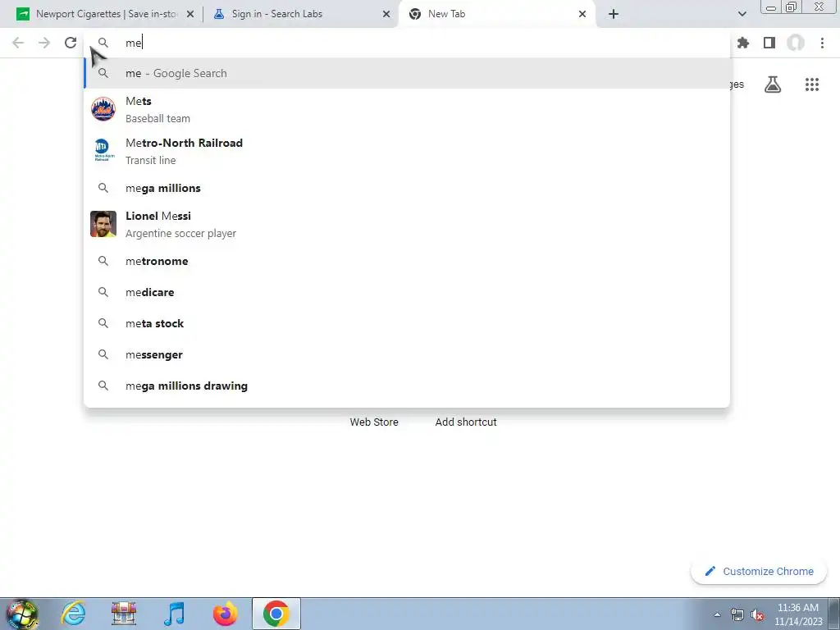Click the muted volume tray icon
Image resolution: width=840 pixels, height=630 pixels.
pyautogui.click(x=757, y=615)
